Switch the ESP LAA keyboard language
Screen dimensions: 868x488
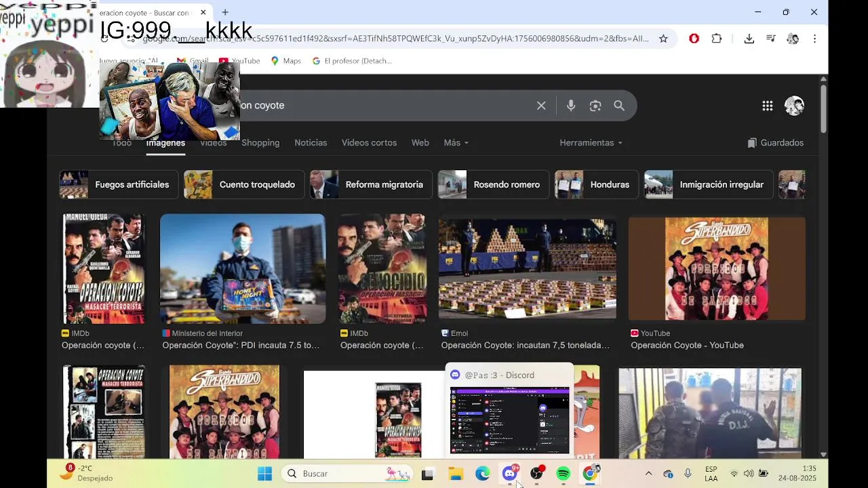tap(711, 474)
